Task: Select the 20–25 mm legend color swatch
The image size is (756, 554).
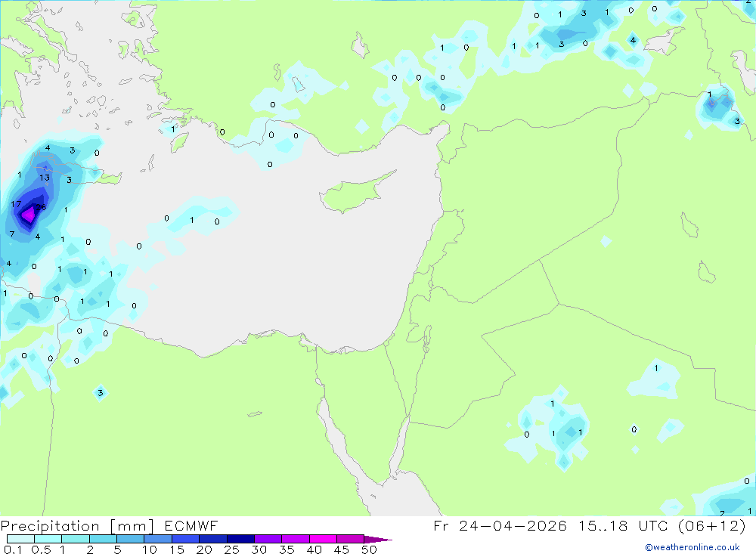Action: pos(212,539)
